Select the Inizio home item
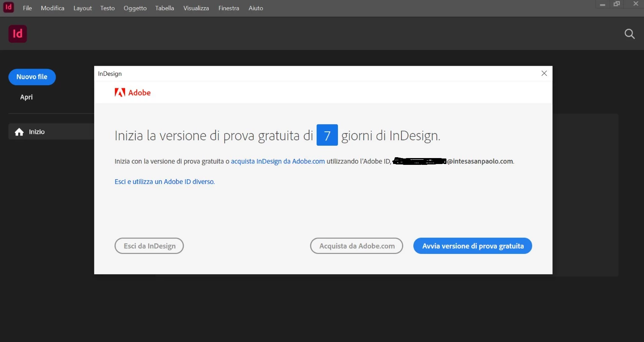 [x=51, y=132]
